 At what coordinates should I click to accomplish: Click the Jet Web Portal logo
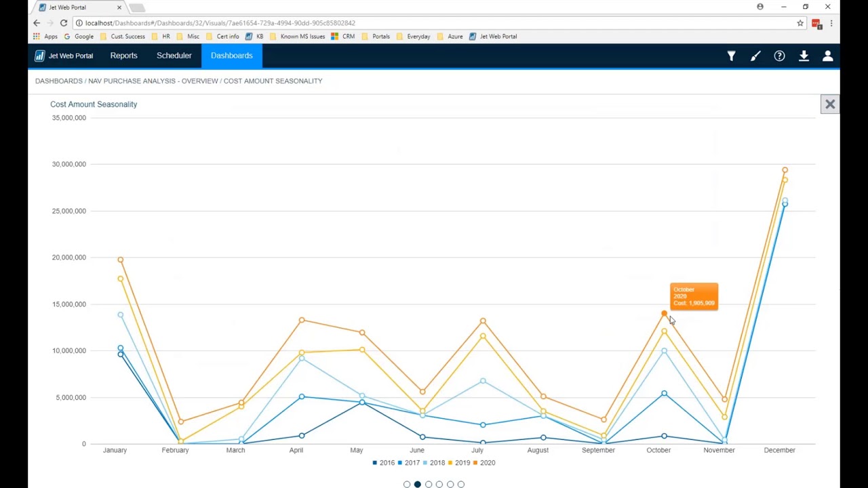click(x=64, y=56)
